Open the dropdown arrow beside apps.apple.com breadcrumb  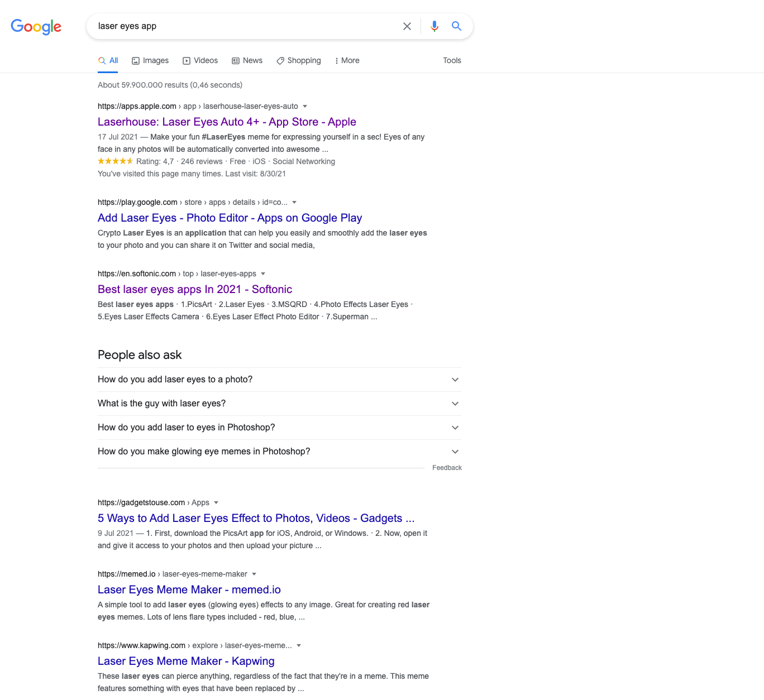(305, 106)
